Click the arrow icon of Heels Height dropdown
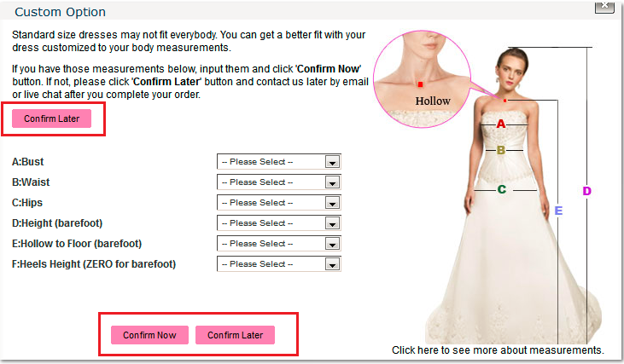 point(332,264)
